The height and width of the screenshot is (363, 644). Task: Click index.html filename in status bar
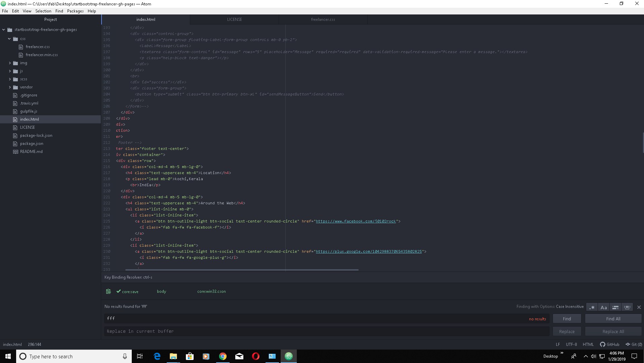click(12, 345)
